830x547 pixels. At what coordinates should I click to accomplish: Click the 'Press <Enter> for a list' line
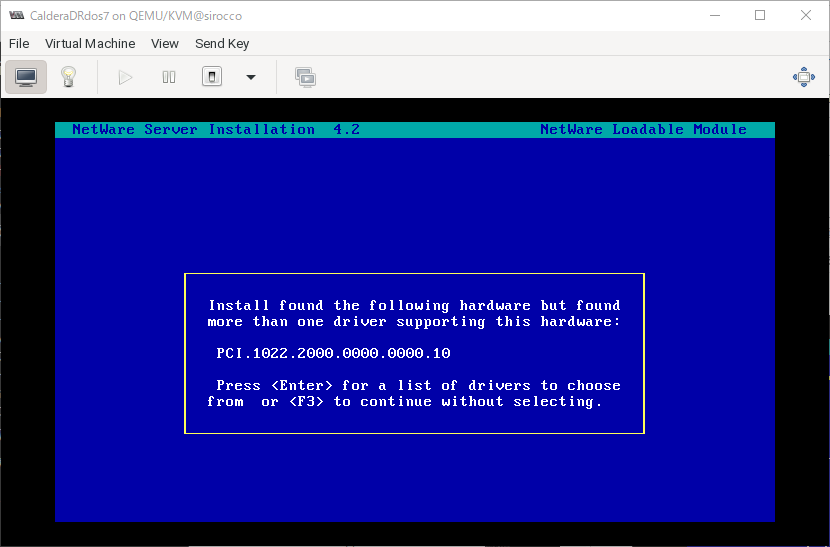point(418,385)
